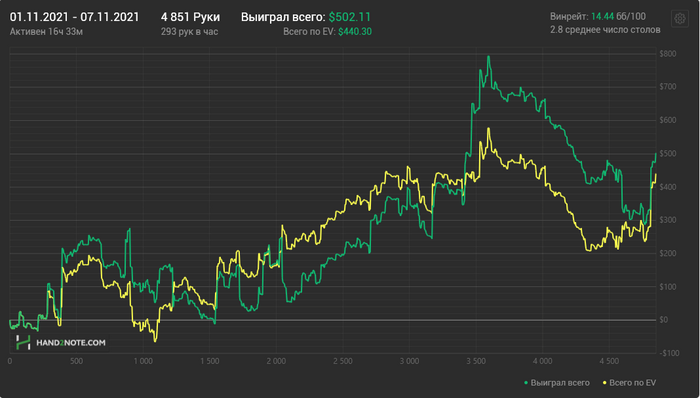Image resolution: width=700 pixels, height=398 pixels.
Task: Click 'Выиграл всего:' header label
Action: (283, 17)
